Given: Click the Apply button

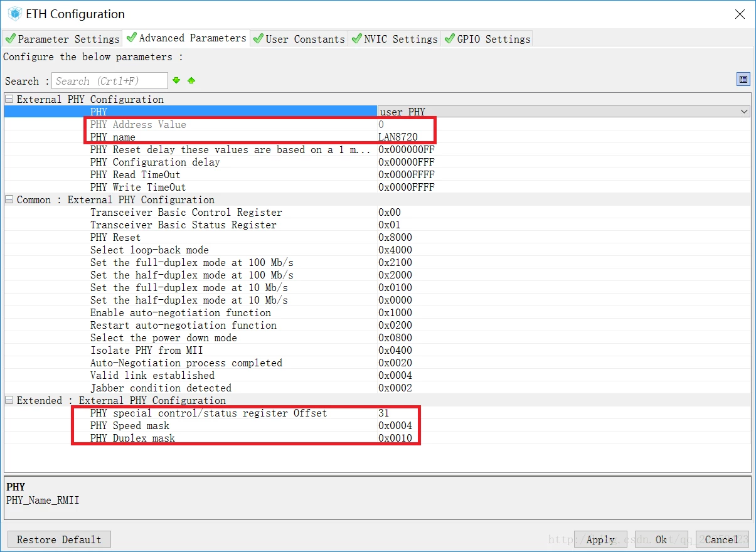Looking at the screenshot, I should 600,539.
